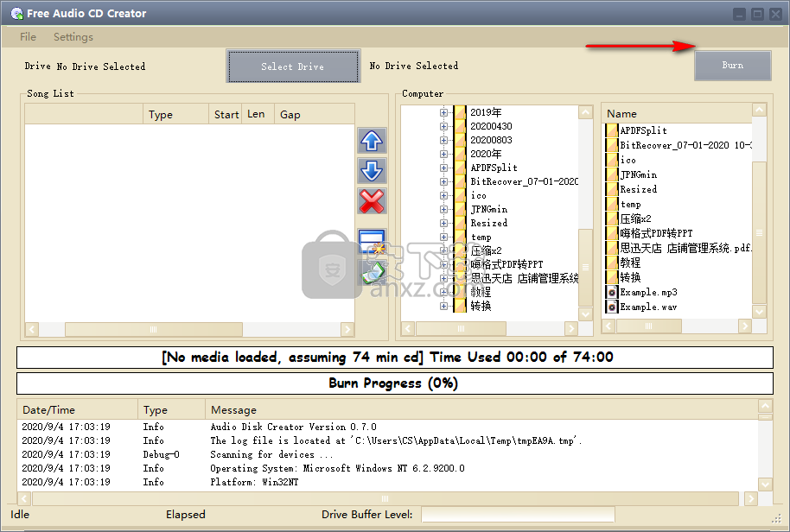Expand the temp node in the Computer tree
Screen dimensions: 790x532
443,237
